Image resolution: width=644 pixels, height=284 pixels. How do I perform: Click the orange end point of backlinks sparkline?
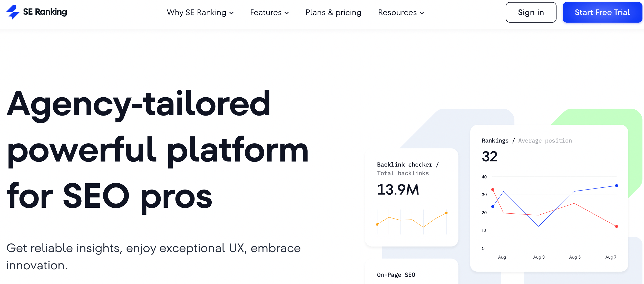pos(446,213)
